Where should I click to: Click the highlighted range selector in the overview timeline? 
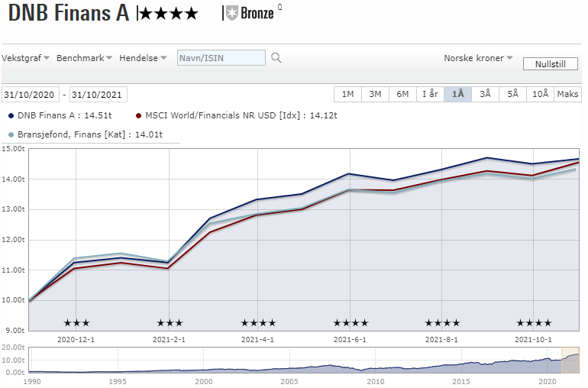point(570,360)
